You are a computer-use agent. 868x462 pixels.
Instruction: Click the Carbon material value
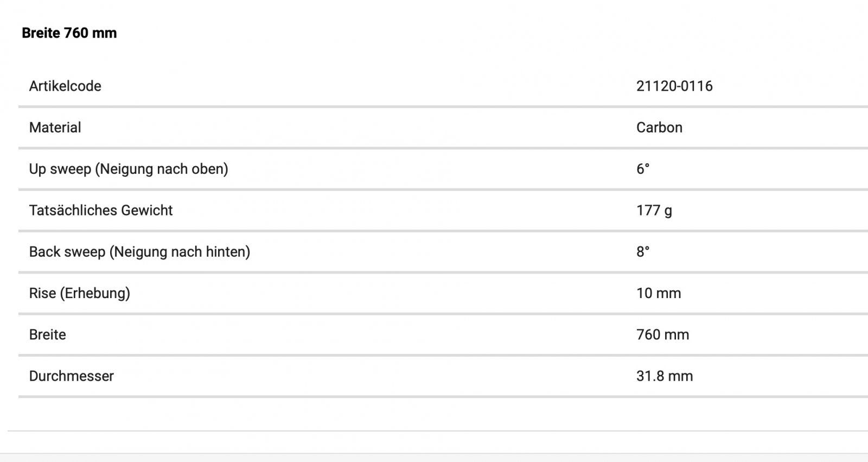click(659, 128)
